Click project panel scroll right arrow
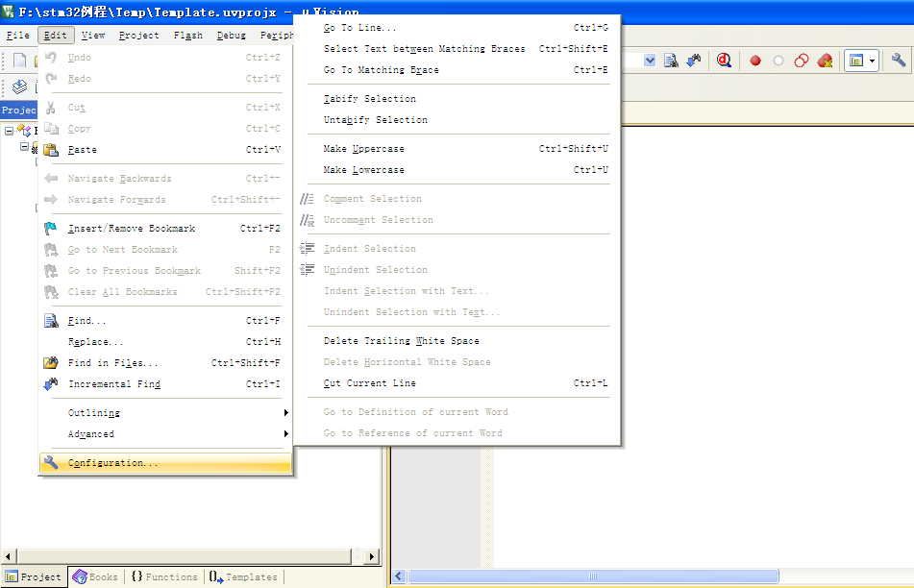This screenshot has height=588, width=914. pyautogui.click(x=372, y=556)
